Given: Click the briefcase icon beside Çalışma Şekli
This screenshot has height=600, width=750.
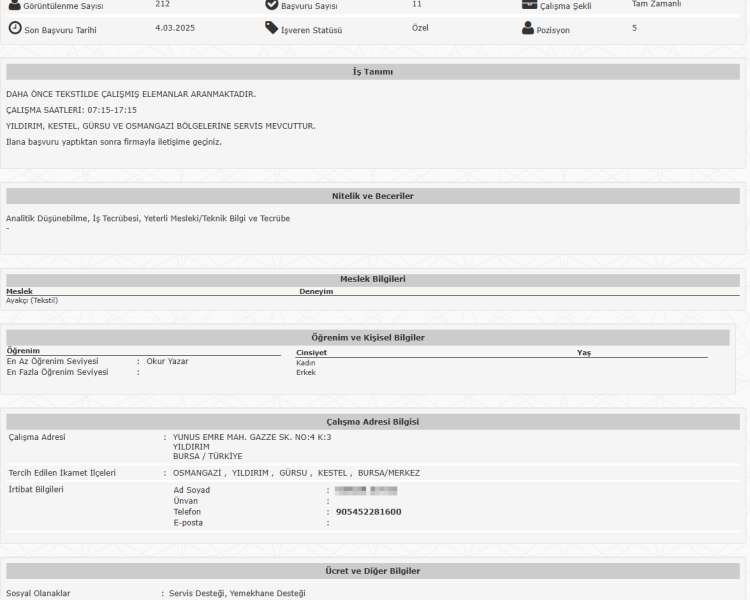Looking at the screenshot, I should 529,5.
